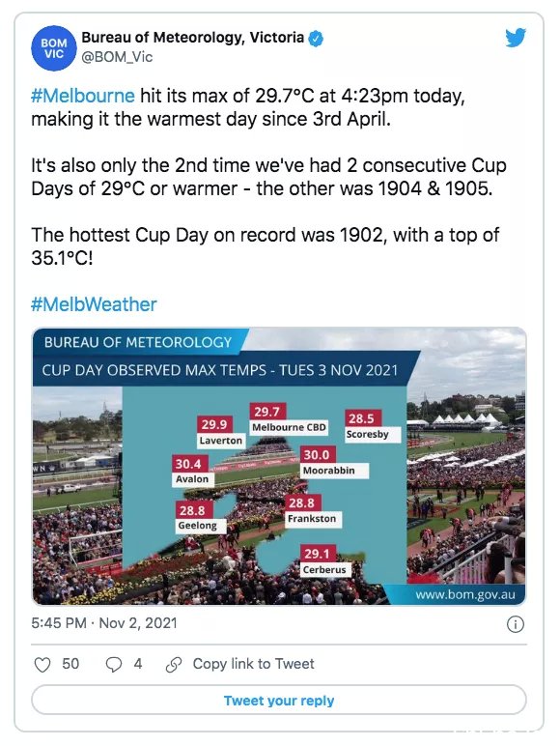Open the BOM VIC profile avatar

(x=54, y=48)
